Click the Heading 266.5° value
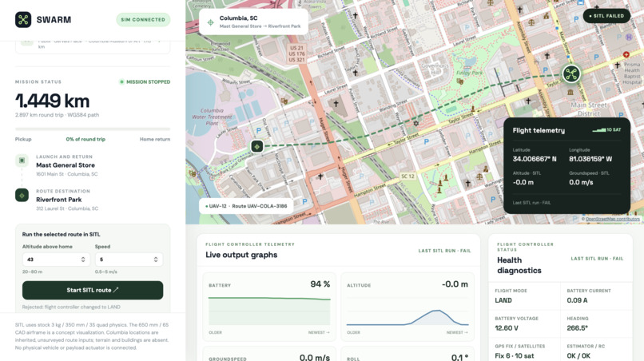This screenshot has width=644, height=361. [x=577, y=328]
